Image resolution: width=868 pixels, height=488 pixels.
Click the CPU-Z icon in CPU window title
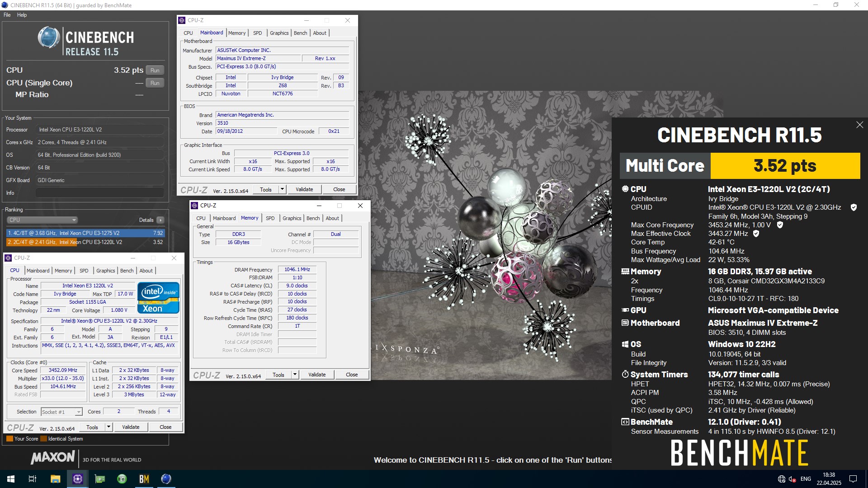click(x=8, y=258)
